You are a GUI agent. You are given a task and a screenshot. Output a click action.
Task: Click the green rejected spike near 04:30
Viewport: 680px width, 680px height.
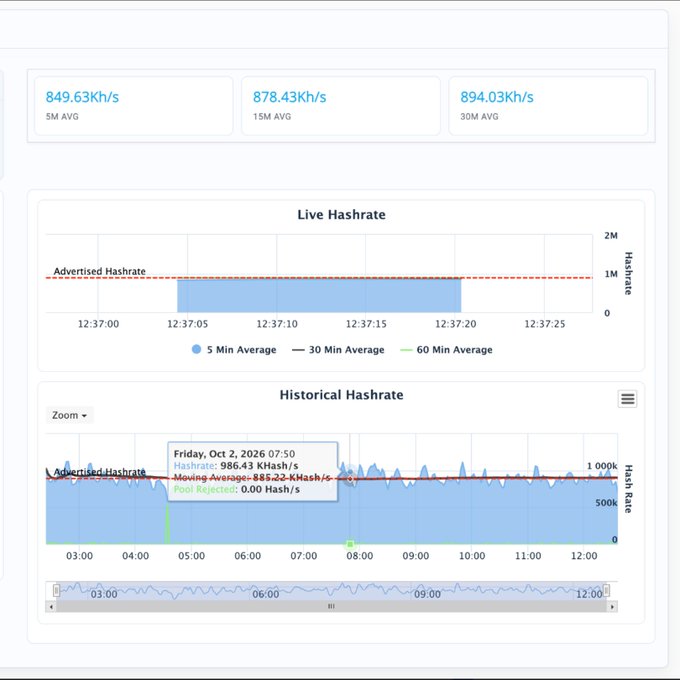(167, 523)
